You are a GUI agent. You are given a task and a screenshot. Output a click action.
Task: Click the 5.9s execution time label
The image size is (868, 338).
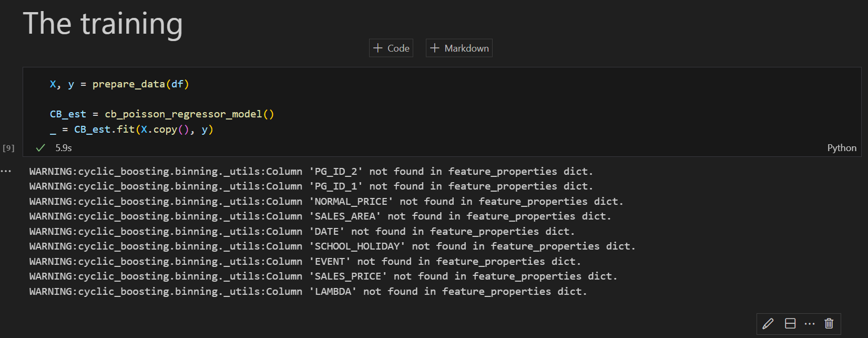pos(64,148)
